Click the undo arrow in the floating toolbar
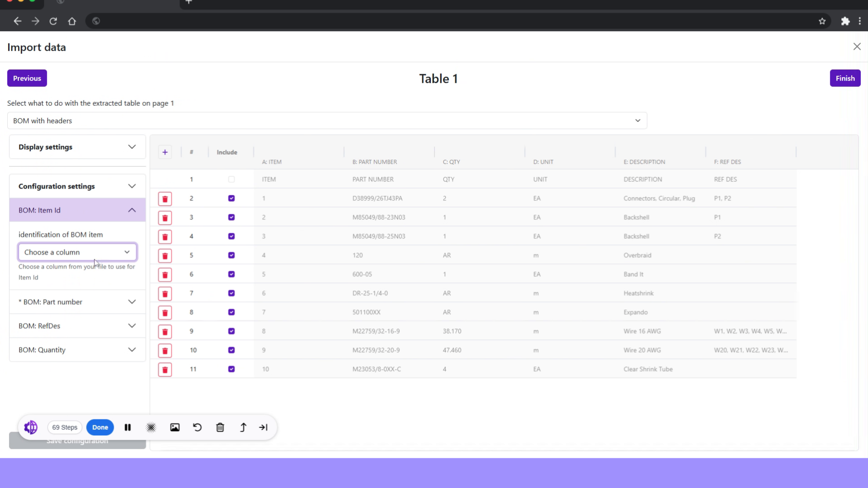 tap(197, 427)
